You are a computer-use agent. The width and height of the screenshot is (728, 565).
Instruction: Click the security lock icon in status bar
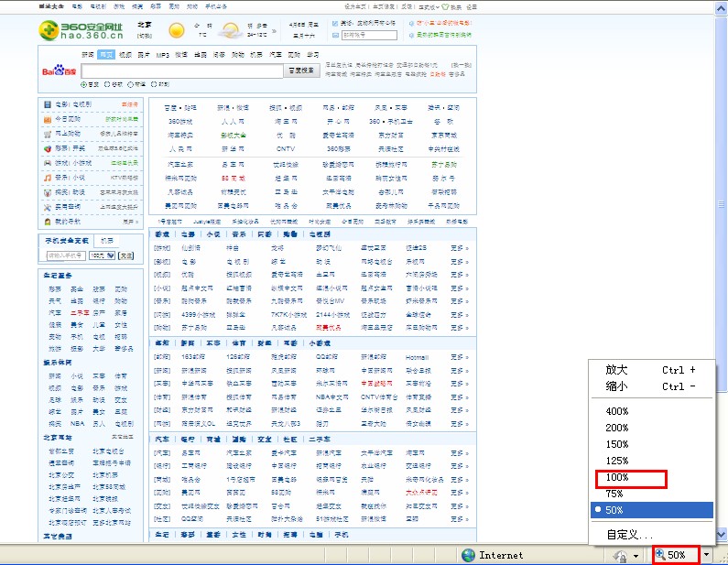[620, 555]
